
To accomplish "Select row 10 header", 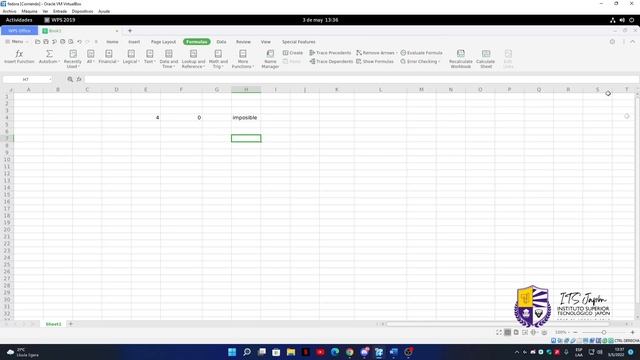I will point(7,160).
